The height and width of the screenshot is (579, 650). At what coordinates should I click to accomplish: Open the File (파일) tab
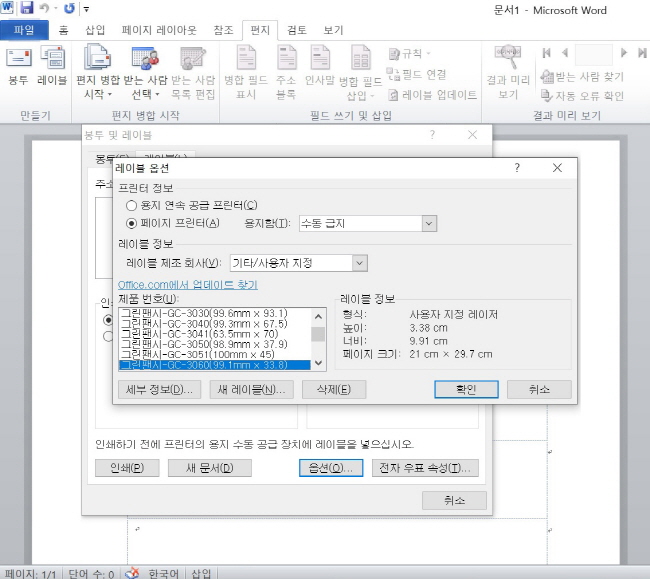(23, 30)
